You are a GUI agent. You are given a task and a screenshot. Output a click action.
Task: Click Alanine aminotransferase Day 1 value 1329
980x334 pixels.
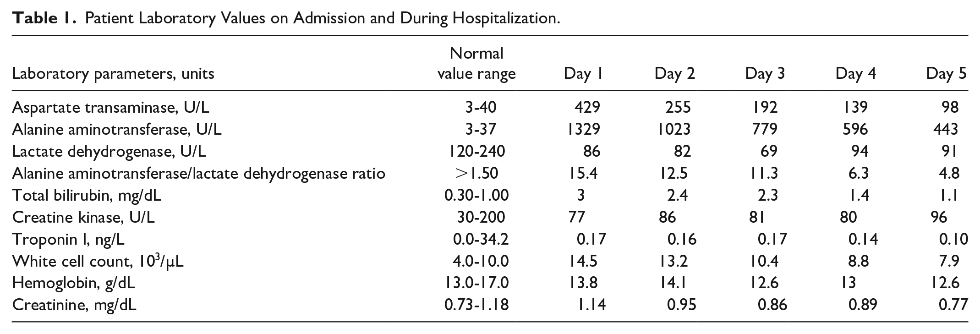(581, 129)
